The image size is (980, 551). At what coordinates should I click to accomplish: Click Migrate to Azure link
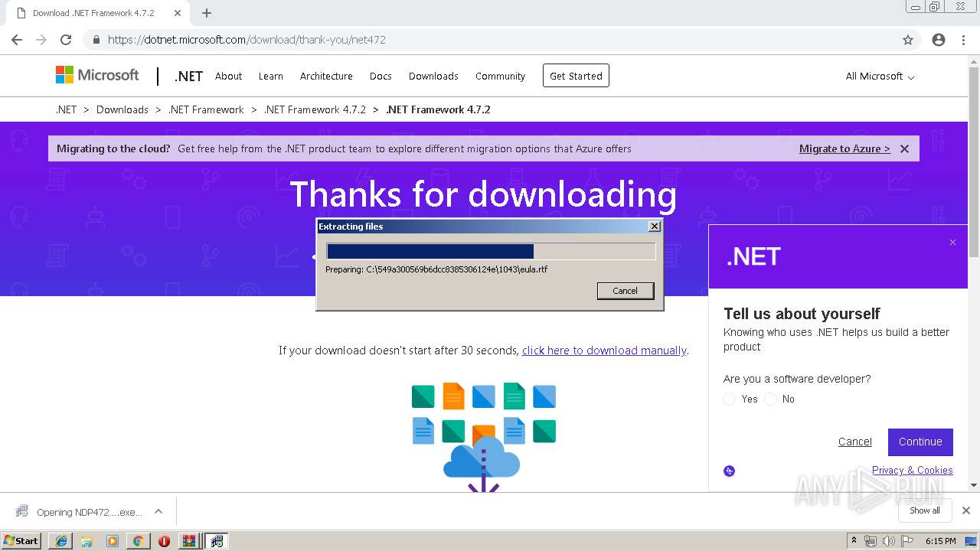pos(844,148)
